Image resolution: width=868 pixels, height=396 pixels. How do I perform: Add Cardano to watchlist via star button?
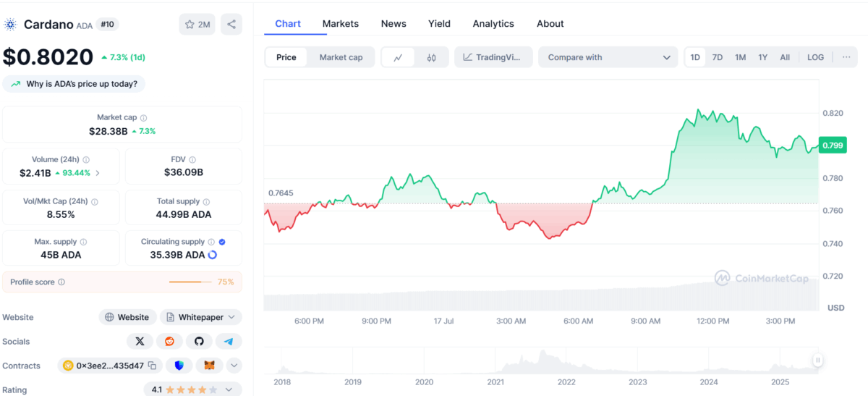pos(197,24)
